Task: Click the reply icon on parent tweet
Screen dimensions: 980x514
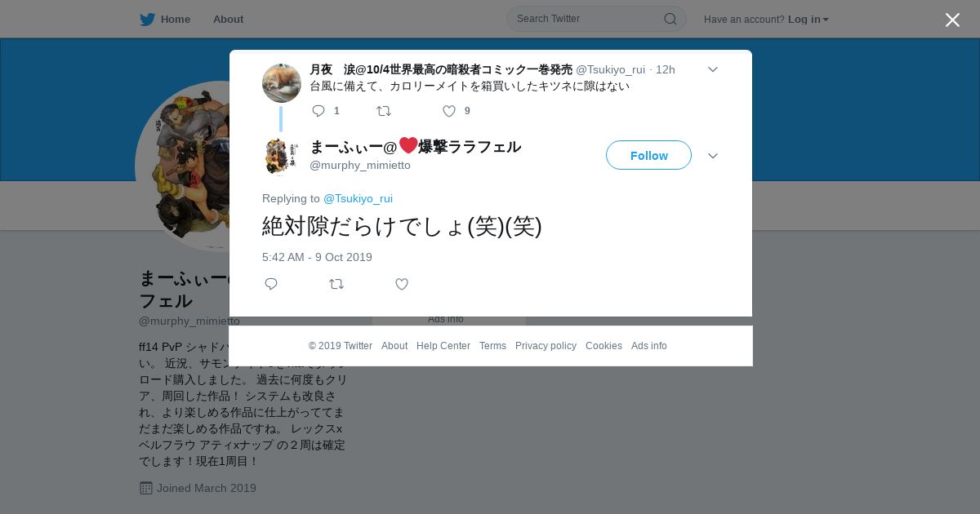Action: [x=318, y=111]
